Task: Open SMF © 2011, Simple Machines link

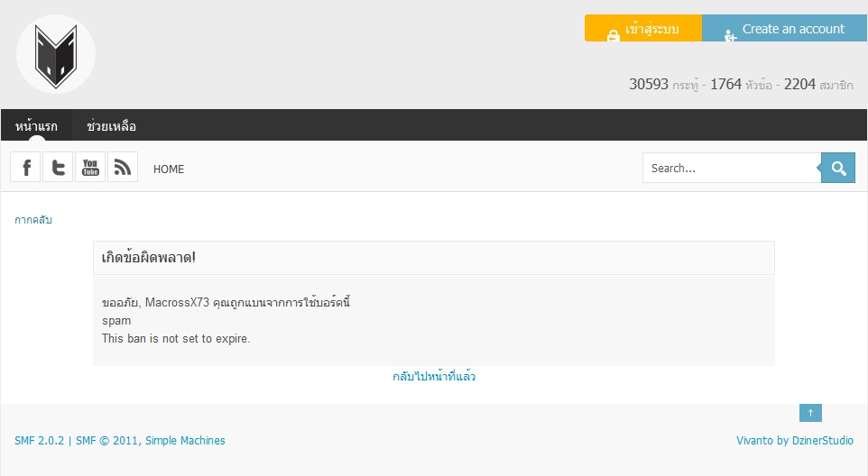Action: (x=151, y=441)
